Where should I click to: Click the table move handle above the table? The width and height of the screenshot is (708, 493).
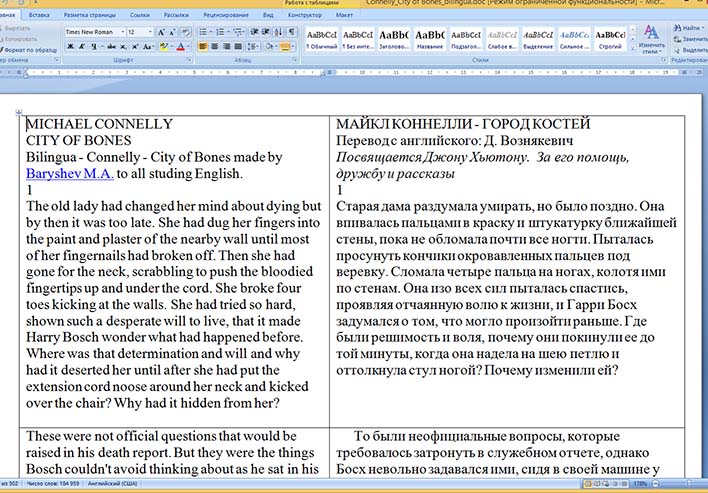click(x=19, y=112)
